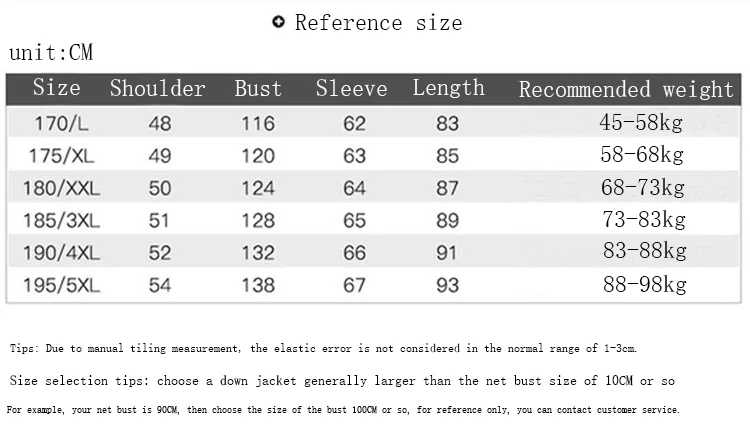The height and width of the screenshot is (428, 750).
Task: Select the Reference size heading text
Action: pos(378,23)
